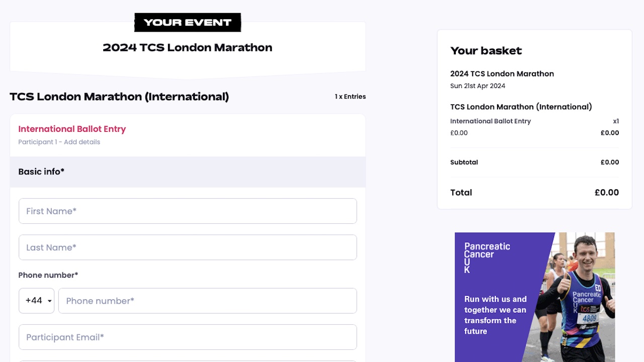Click Sun 21st Apr 2024 date text
The image size is (644, 362).
(x=477, y=86)
